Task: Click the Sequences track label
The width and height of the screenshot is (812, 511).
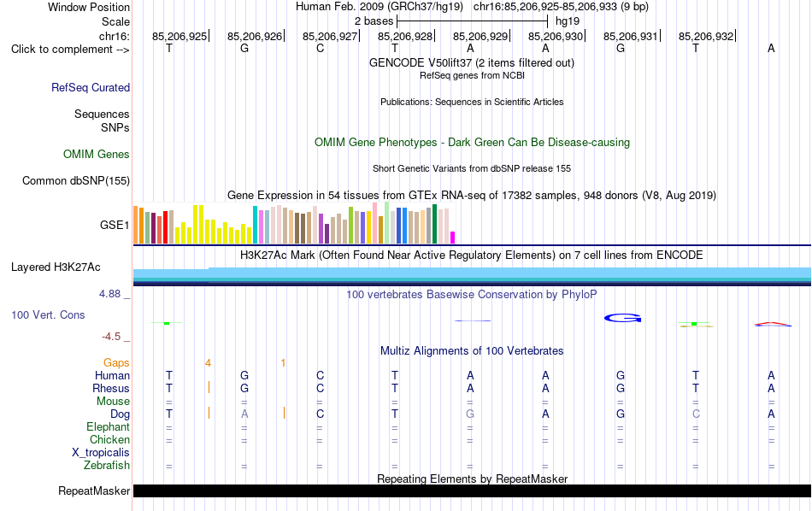Action: click(x=102, y=114)
